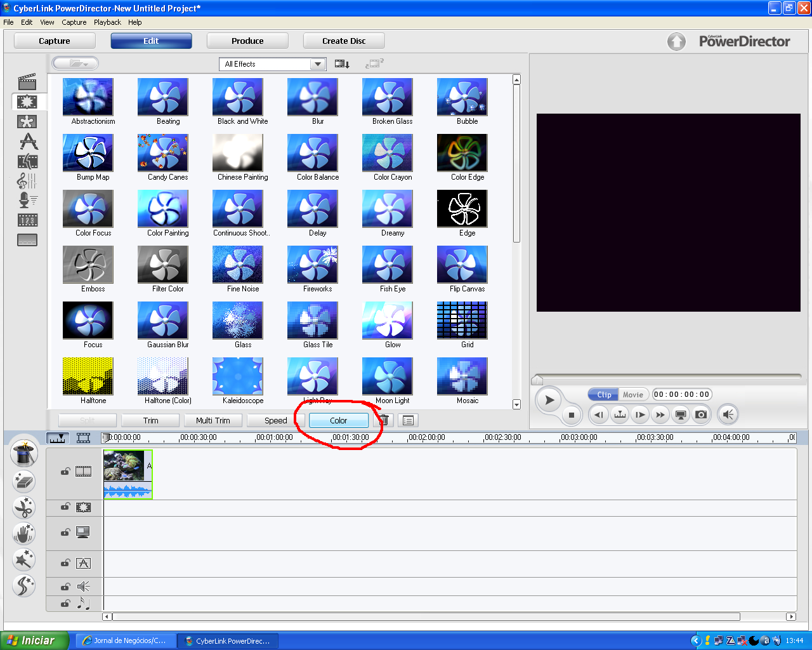Switch to the Produce tab

click(247, 41)
